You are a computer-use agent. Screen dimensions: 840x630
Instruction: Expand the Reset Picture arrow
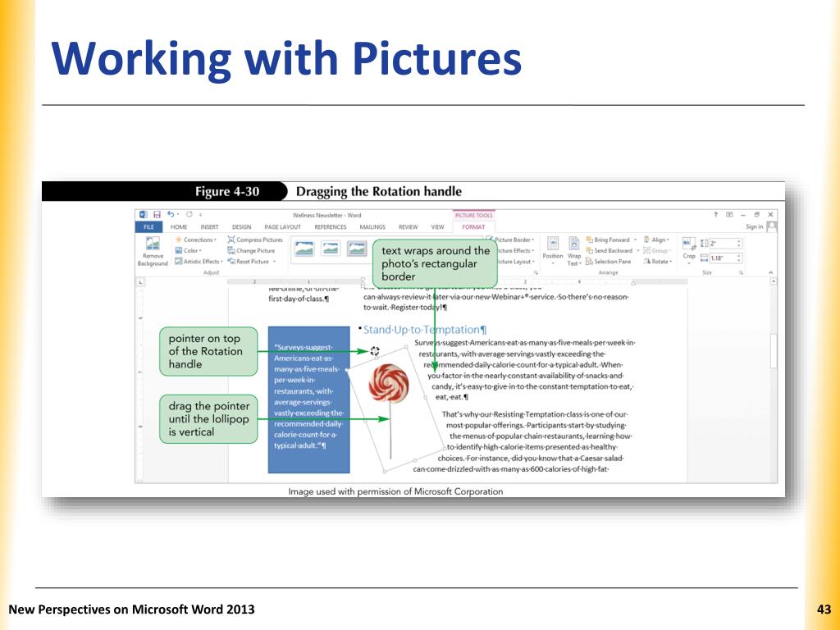click(274, 262)
